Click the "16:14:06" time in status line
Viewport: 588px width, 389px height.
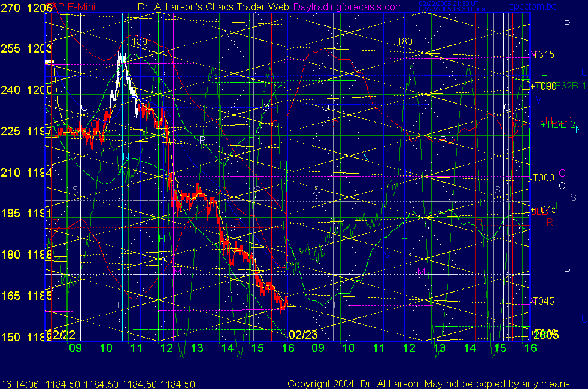[x=20, y=384]
